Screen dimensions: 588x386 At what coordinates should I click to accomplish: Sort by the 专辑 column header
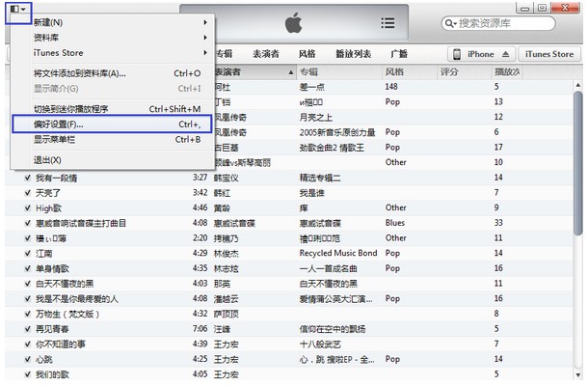click(339, 72)
